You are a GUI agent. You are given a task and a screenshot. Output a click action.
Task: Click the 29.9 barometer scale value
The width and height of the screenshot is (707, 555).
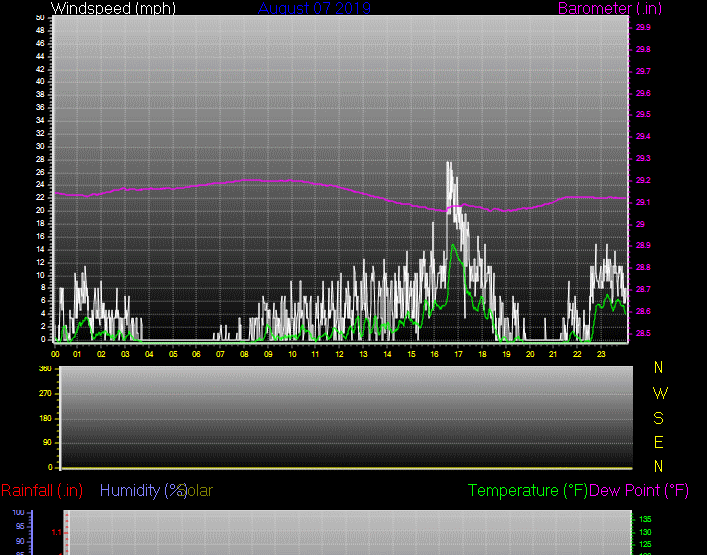(643, 28)
